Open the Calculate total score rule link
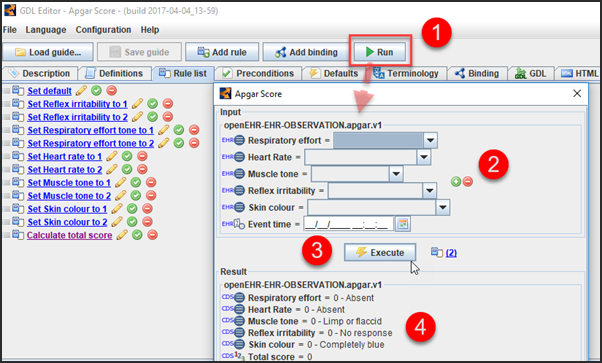 coord(69,235)
